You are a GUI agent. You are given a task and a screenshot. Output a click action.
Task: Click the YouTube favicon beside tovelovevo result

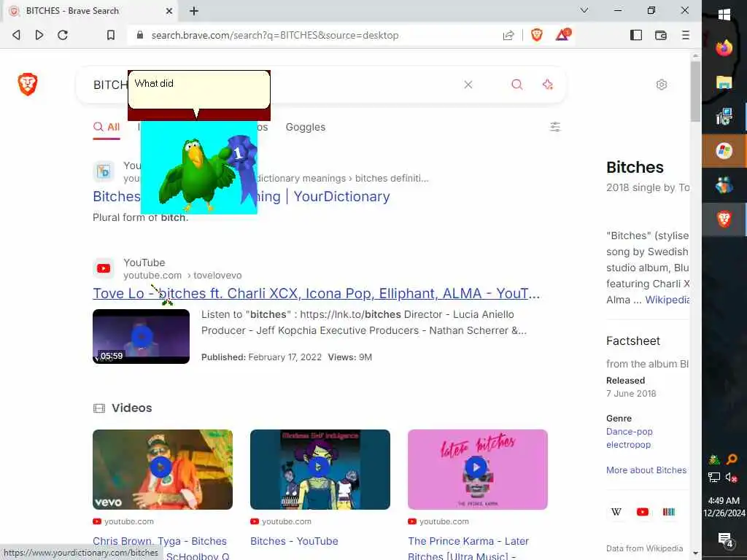[104, 268]
